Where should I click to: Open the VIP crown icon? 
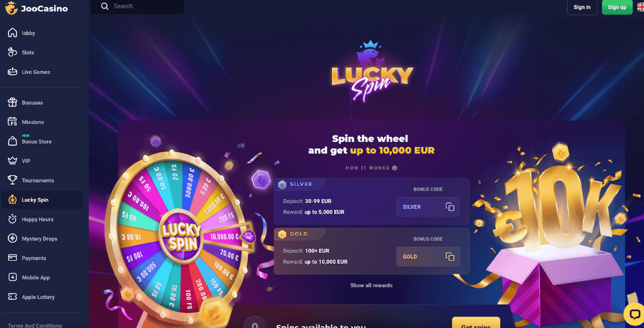tap(13, 161)
